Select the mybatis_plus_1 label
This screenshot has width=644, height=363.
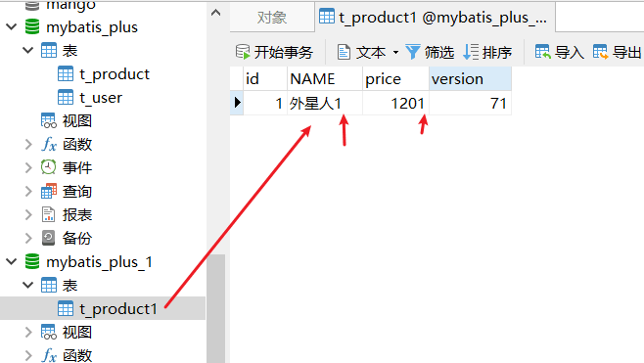click(99, 262)
